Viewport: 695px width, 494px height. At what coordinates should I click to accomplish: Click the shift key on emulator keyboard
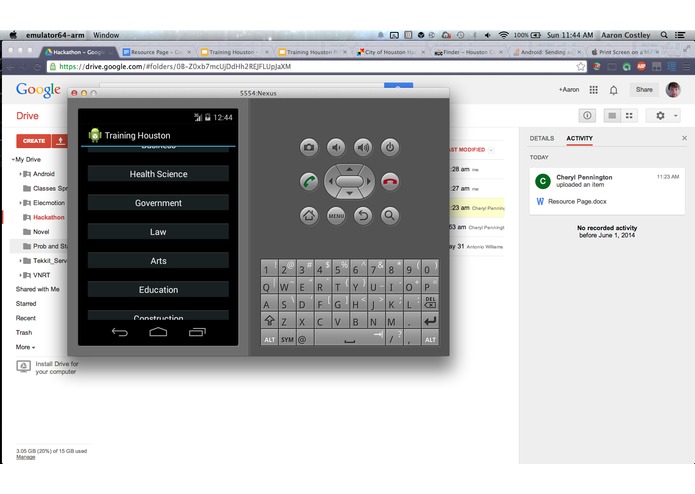pyautogui.click(x=269, y=321)
